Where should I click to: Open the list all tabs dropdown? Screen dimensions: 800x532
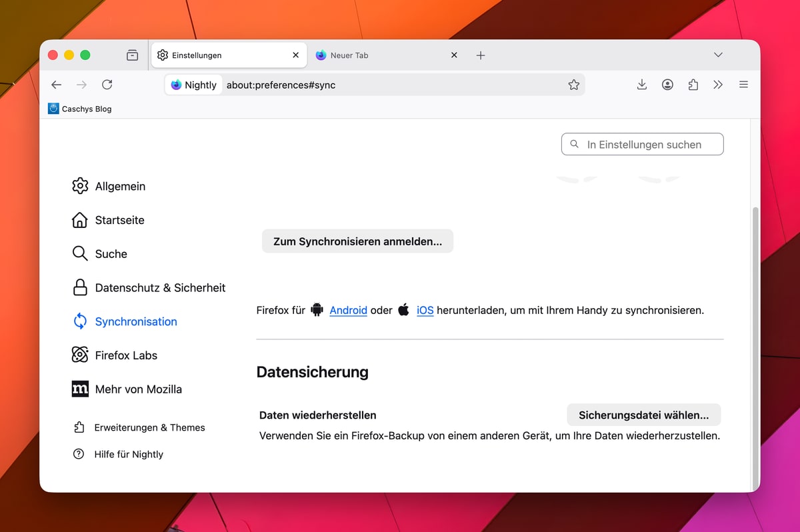[x=718, y=55]
